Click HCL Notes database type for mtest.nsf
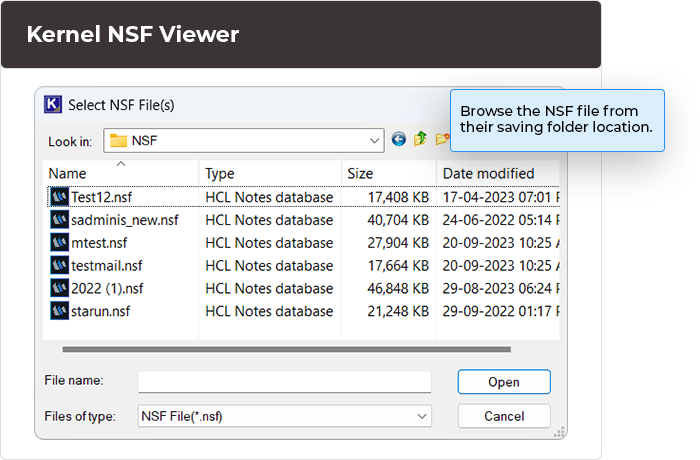 pos(269,243)
